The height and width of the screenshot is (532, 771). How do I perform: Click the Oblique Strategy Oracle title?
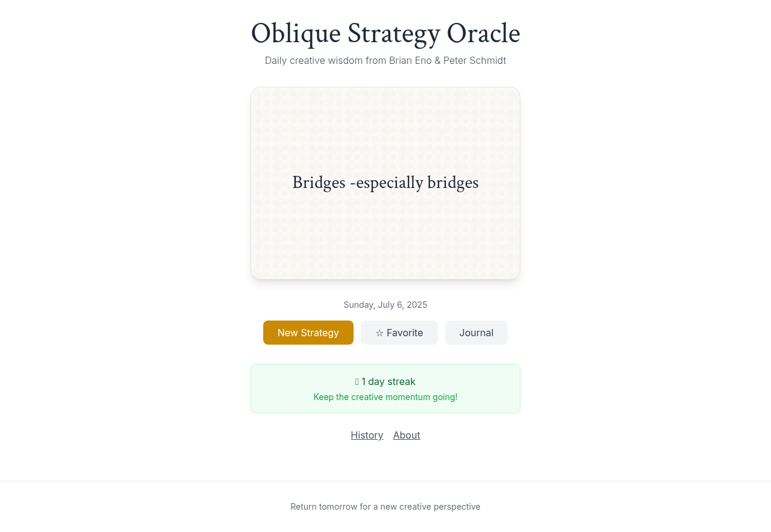tap(385, 34)
